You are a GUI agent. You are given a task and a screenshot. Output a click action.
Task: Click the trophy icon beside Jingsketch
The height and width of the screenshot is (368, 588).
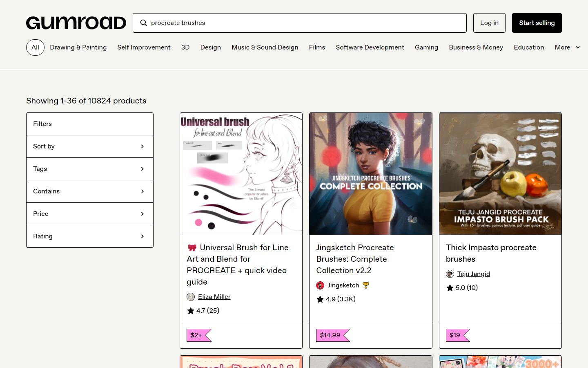coord(366,285)
